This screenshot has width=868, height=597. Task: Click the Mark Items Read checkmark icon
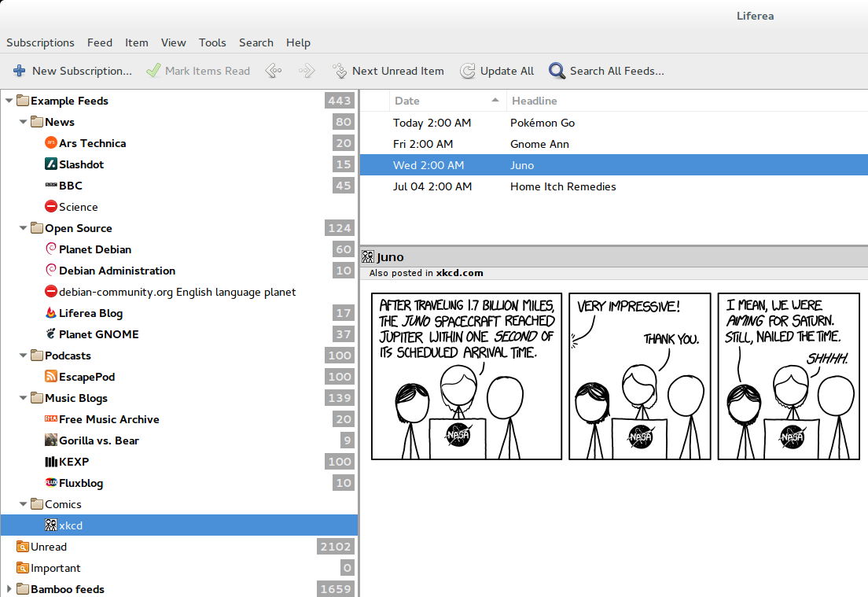[x=153, y=71]
